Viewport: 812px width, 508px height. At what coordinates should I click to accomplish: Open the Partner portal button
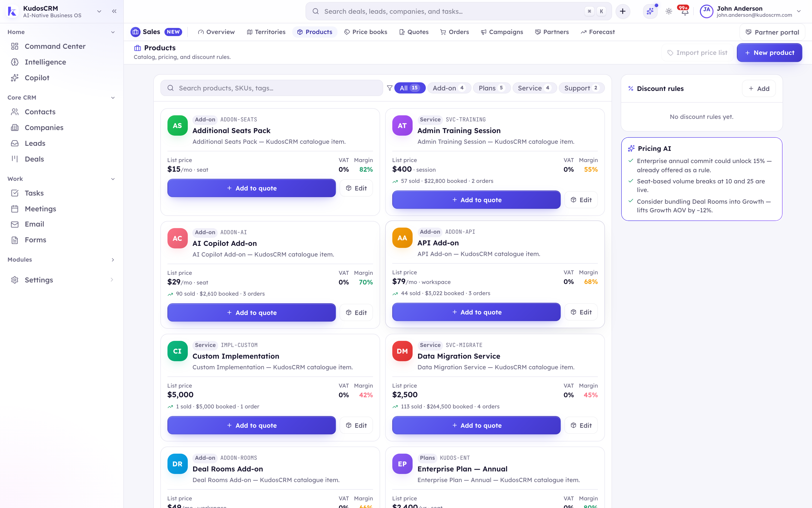[x=772, y=32]
